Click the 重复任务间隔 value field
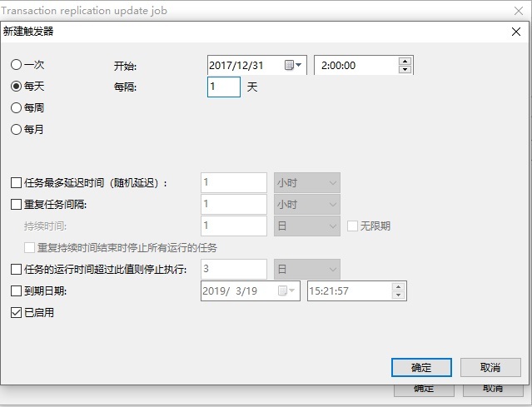 234,205
